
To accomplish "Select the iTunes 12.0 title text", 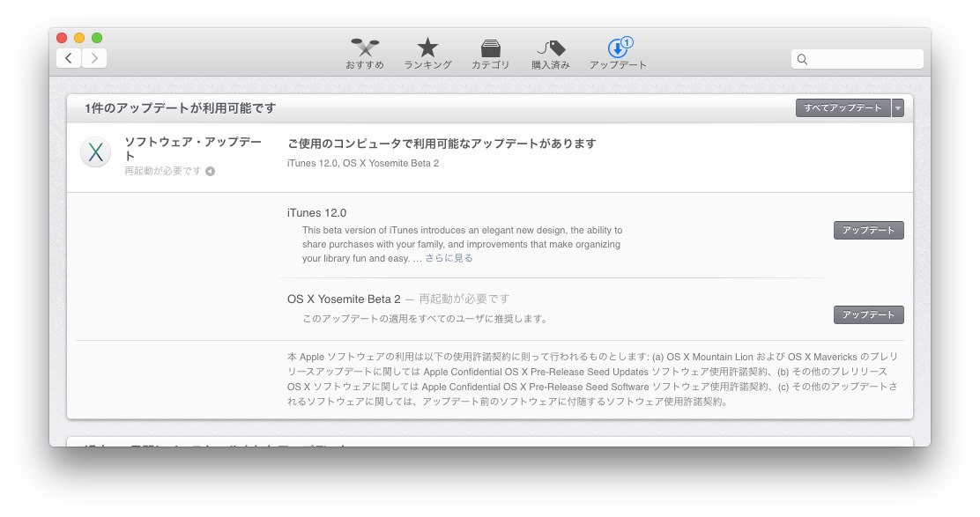I will point(317,213).
